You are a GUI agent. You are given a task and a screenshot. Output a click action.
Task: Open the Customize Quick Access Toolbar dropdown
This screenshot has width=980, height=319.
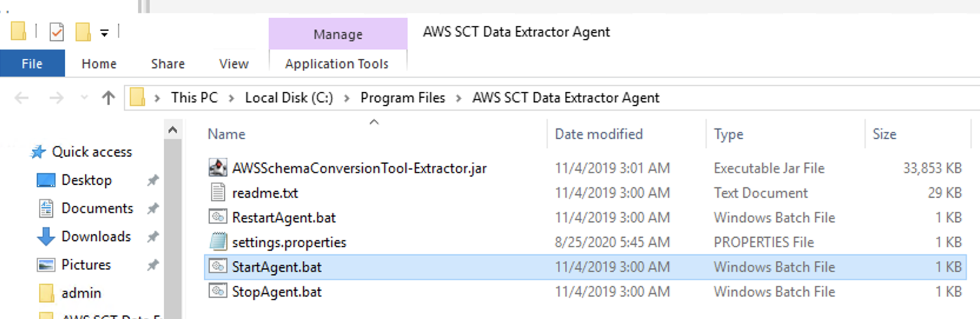[104, 33]
